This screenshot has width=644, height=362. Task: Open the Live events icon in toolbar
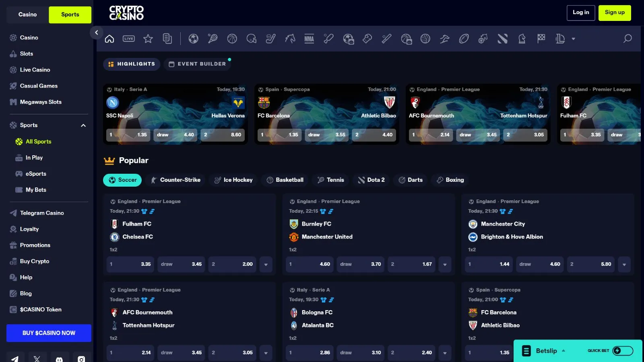(129, 39)
